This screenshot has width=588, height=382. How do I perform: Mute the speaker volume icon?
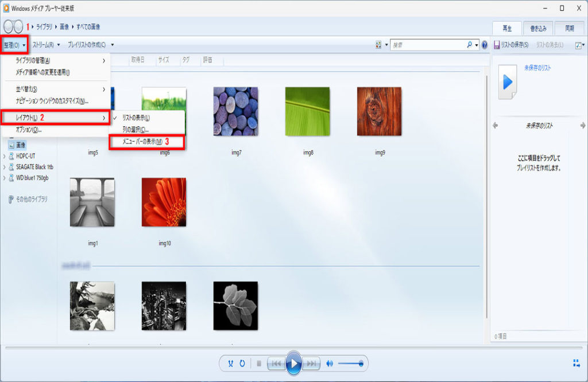coord(330,363)
